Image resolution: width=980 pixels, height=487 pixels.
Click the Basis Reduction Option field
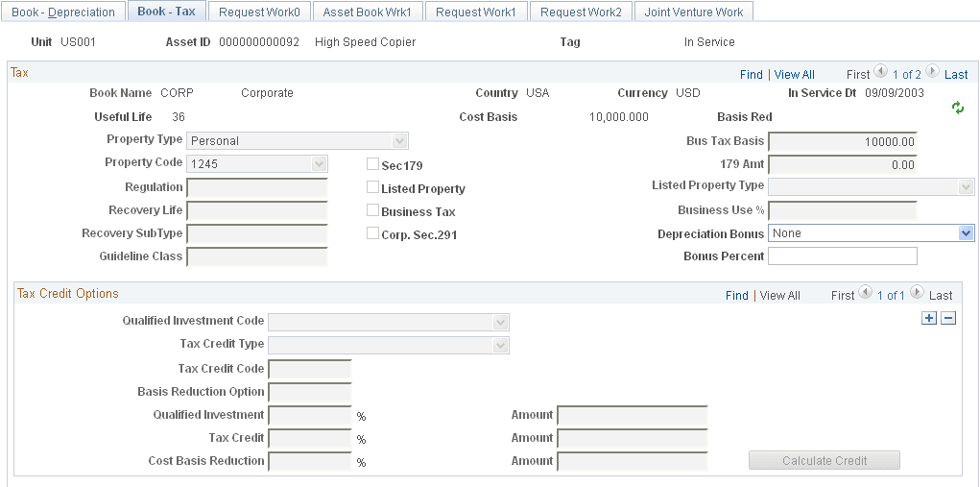coord(310,392)
